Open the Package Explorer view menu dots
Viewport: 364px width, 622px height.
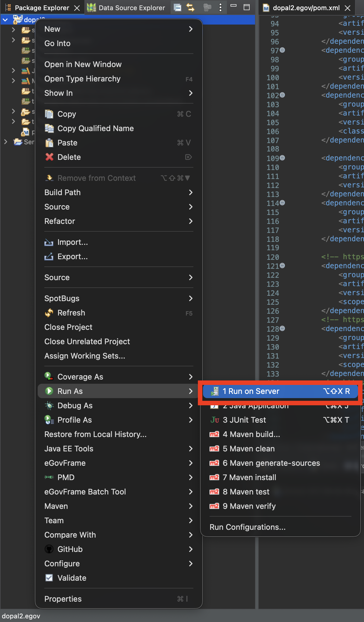point(221,7)
